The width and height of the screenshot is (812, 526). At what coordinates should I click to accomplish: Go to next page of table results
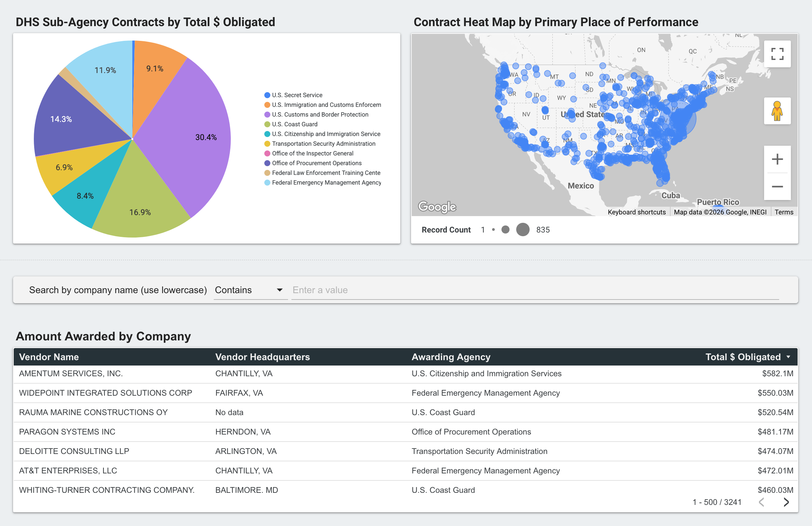pyautogui.click(x=786, y=502)
